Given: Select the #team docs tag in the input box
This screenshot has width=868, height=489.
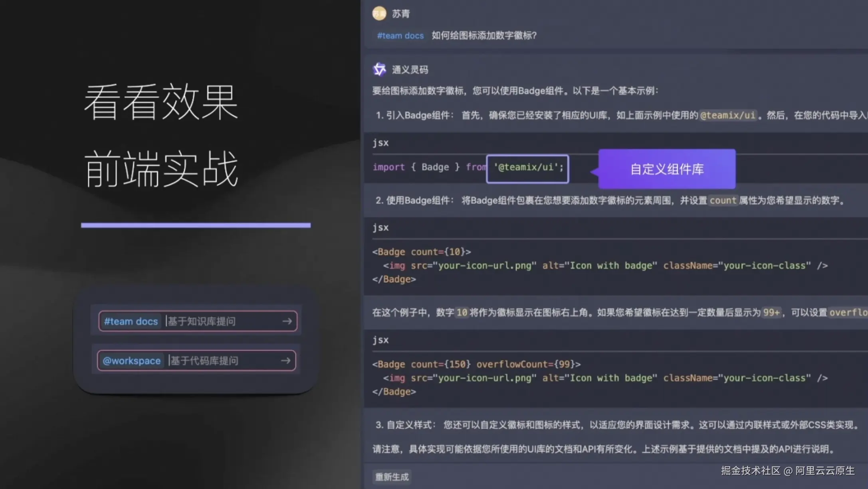Looking at the screenshot, I should click(131, 321).
